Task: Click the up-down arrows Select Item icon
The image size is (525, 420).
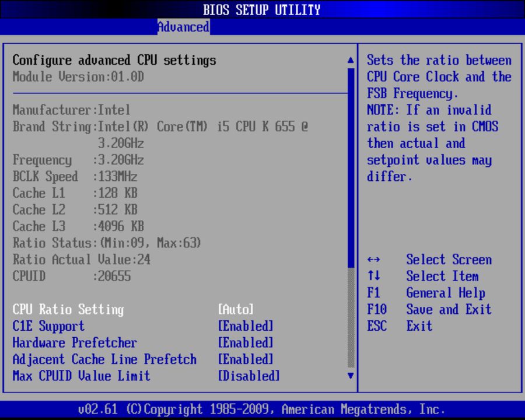Action: 374,276
